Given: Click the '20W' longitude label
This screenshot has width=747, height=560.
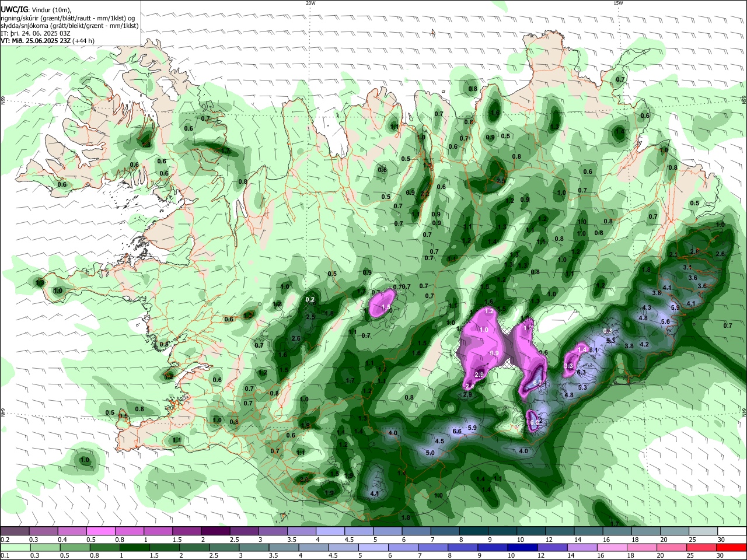Looking at the screenshot, I should point(310,3).
